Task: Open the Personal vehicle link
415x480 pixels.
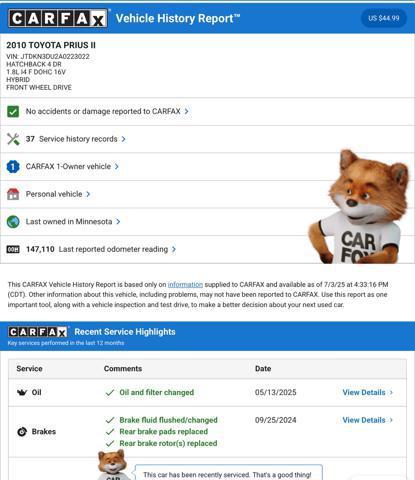Action: [54, 194]
